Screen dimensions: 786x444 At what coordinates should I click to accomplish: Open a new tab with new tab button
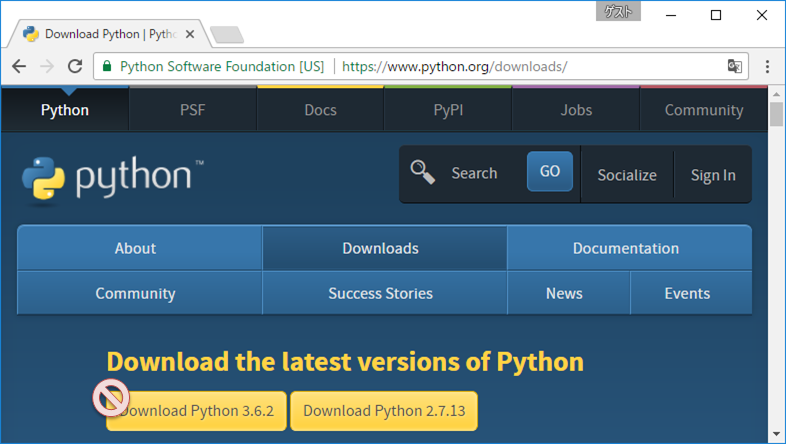[x=228, y=35]
